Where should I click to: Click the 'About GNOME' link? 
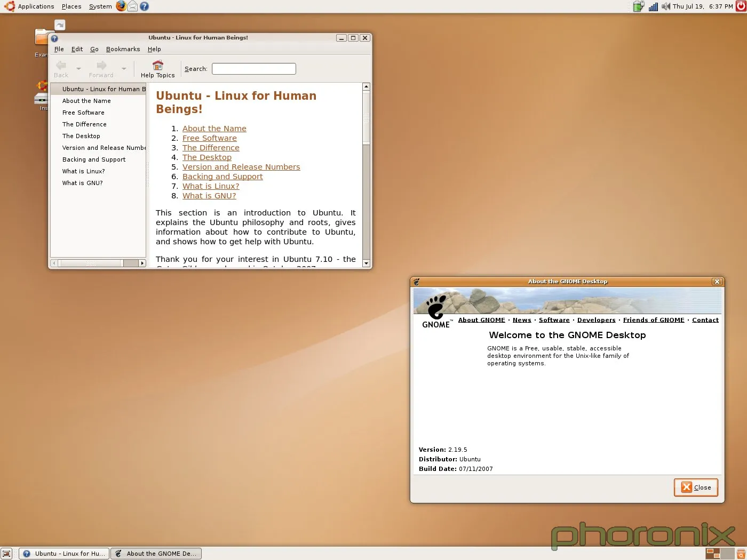[x=481, y=320]
